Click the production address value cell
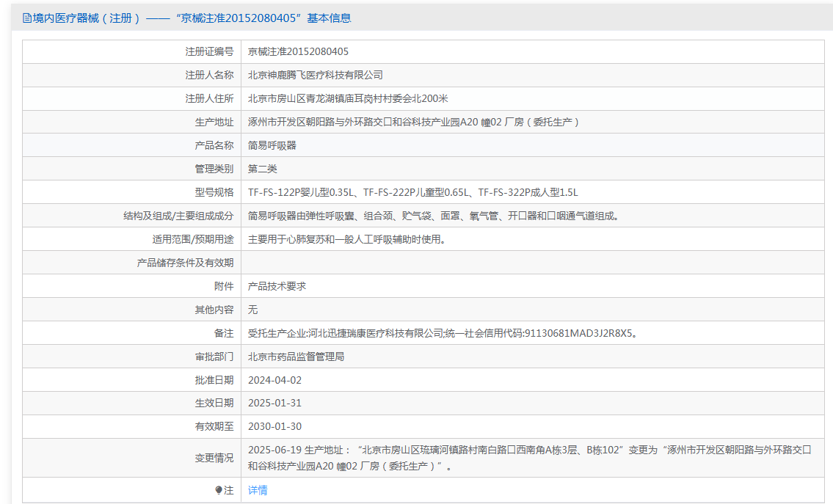 (532, 122)
